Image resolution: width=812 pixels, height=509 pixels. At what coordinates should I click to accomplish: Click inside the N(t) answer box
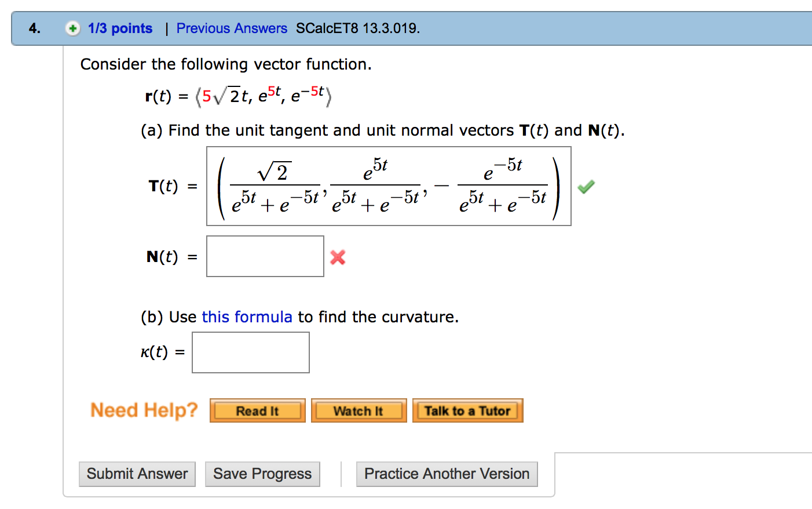[x=265, y=256]
